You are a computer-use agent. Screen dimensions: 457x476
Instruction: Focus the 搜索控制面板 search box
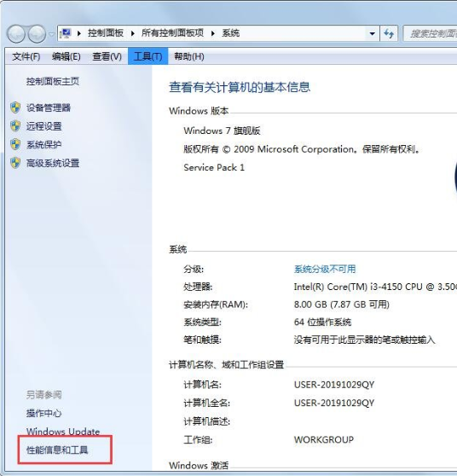(x=431, y=33)
